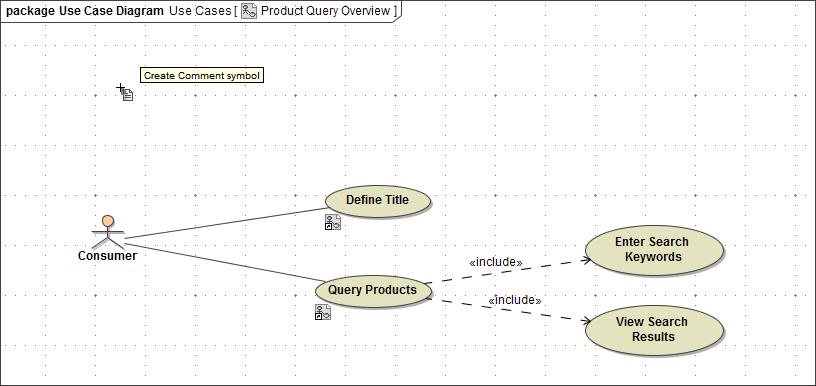Select View Search Results use case
The height and width of the screenshot is (386, 816).
pyautogui.click(x=654, y=330)
